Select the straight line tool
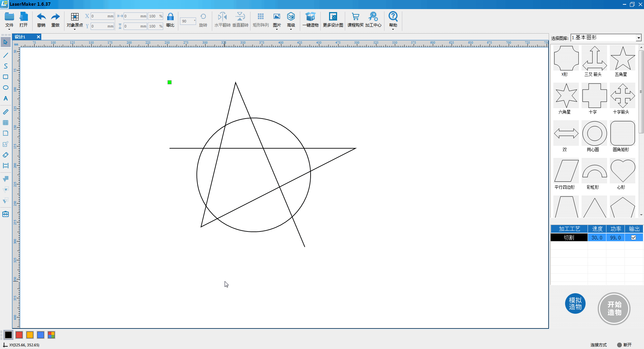Viewport: 644px width, 349px height. click(5, 55)
